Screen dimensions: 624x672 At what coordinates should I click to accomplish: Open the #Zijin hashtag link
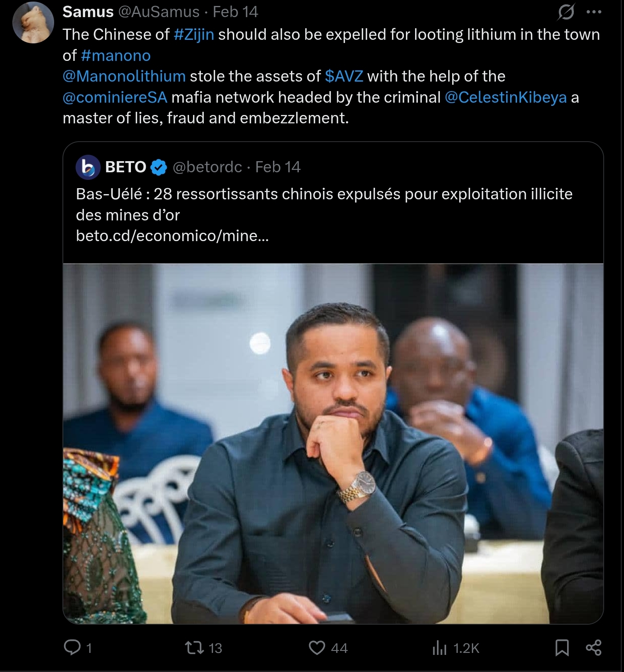pos(194,35)
